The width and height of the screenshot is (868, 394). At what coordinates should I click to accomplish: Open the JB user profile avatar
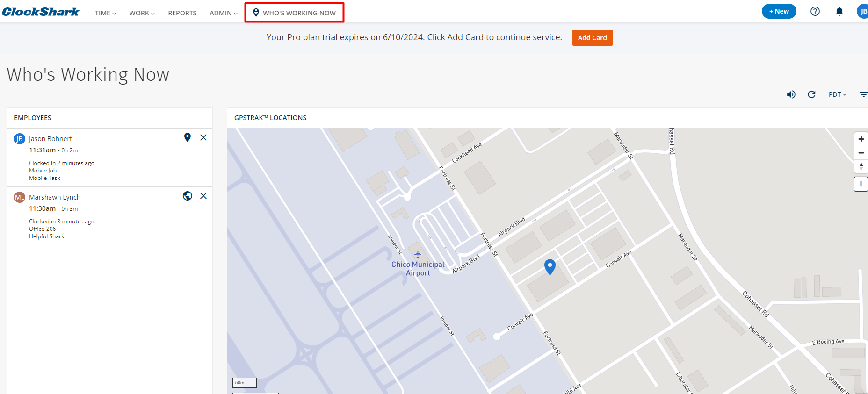[863, 11]
